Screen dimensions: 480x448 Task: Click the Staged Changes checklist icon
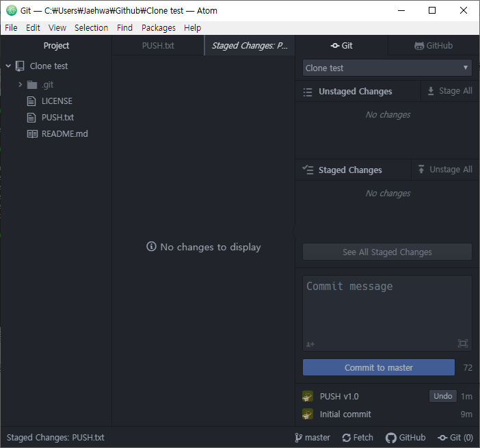(308, 170)
